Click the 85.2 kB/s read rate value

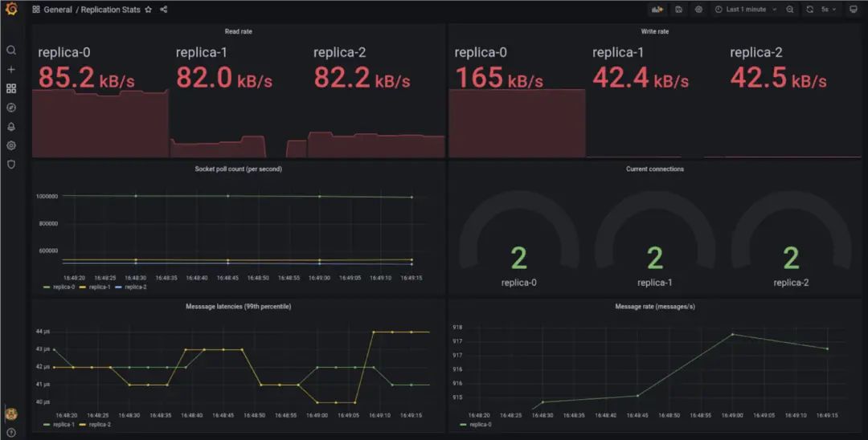coord(86,78)
